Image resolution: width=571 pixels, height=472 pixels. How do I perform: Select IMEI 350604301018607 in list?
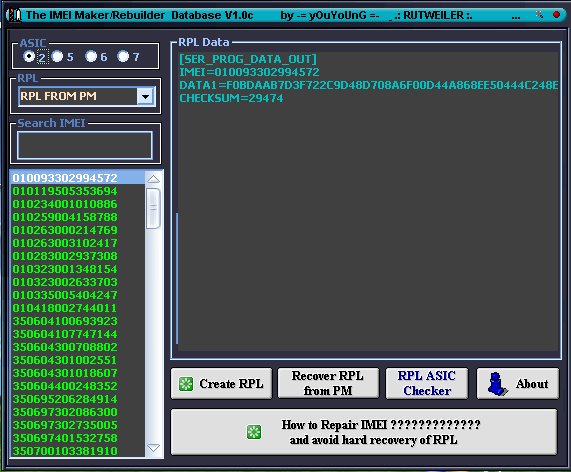tap(78, 373)
